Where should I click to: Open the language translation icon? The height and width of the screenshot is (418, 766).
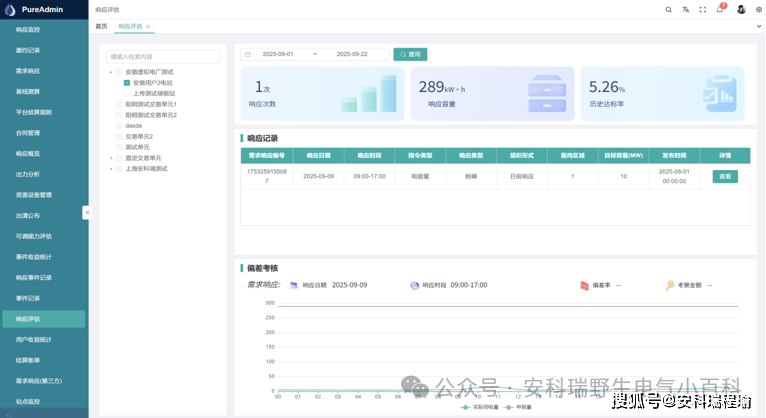685,9
